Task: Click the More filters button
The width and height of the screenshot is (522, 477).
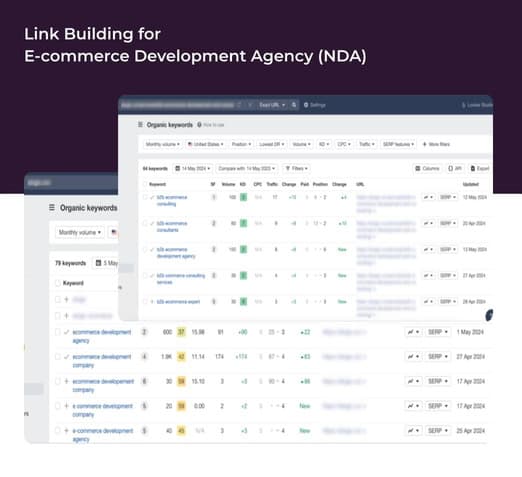Action: click(436, 144)
